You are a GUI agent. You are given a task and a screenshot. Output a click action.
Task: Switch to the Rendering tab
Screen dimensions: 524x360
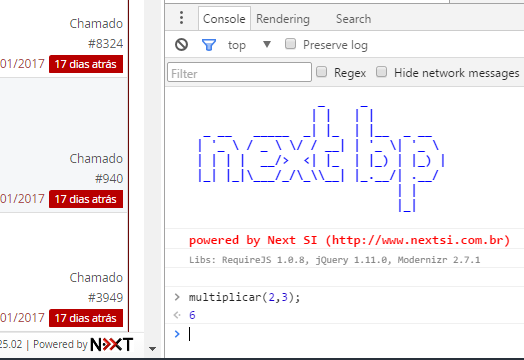coord(283,19)
